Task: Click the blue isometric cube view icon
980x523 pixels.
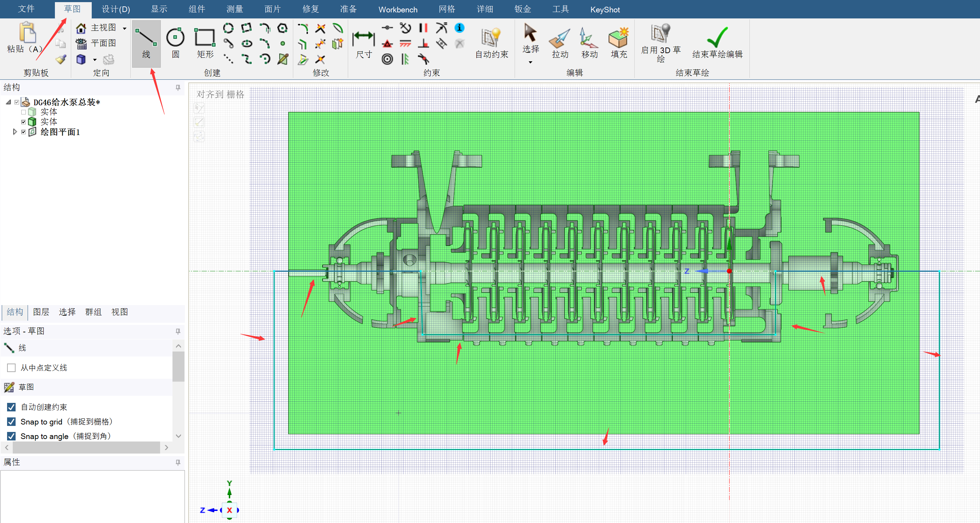Action: click(81, 60)
